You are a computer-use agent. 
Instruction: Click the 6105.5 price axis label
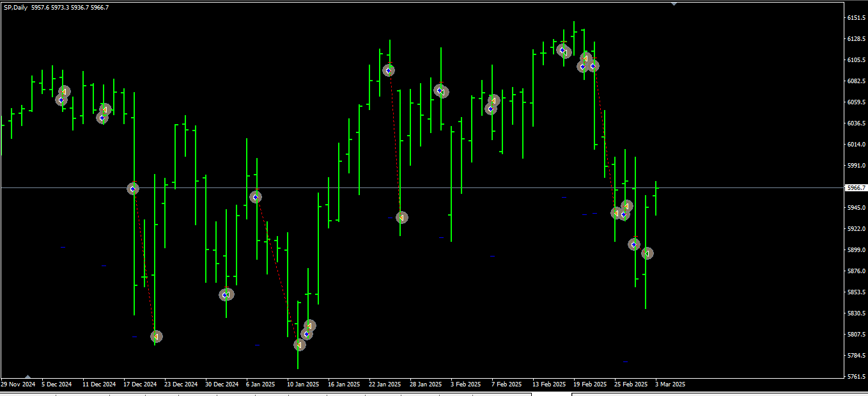tap(856, 60)
